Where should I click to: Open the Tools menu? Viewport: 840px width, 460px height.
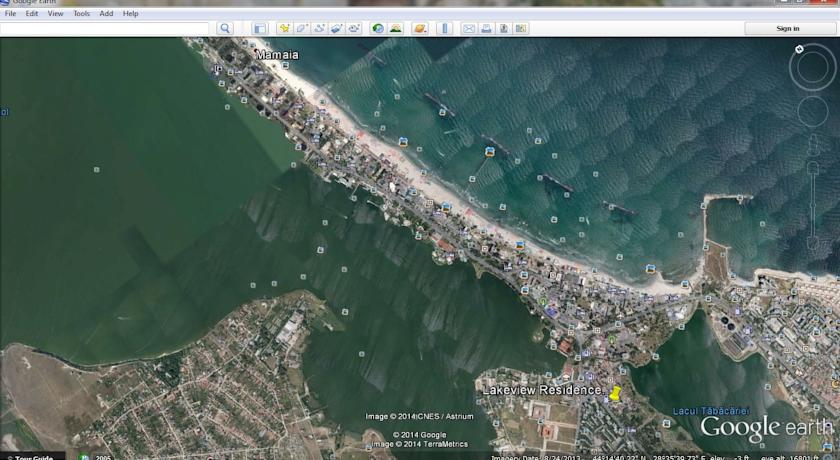(81, 13)
